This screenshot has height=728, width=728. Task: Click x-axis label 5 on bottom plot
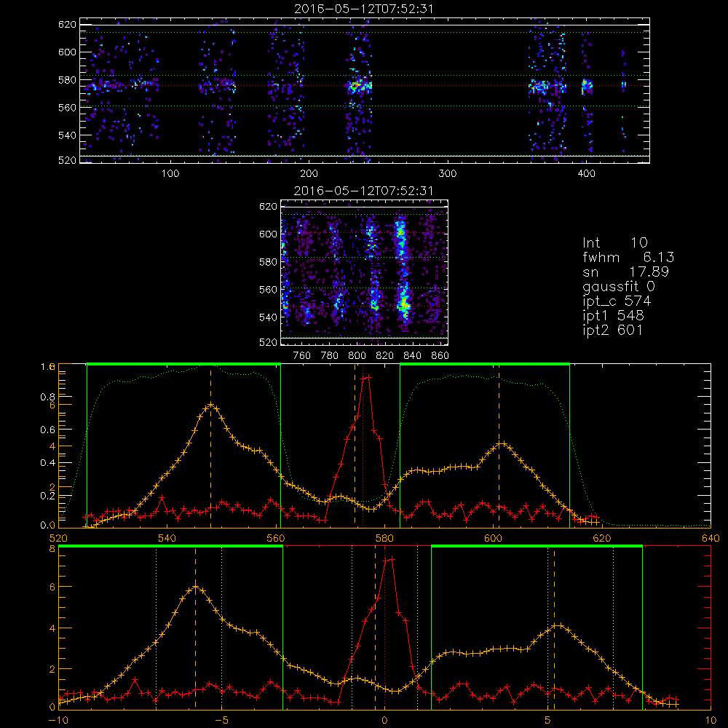pyautogui.click(x=548, y=721)
